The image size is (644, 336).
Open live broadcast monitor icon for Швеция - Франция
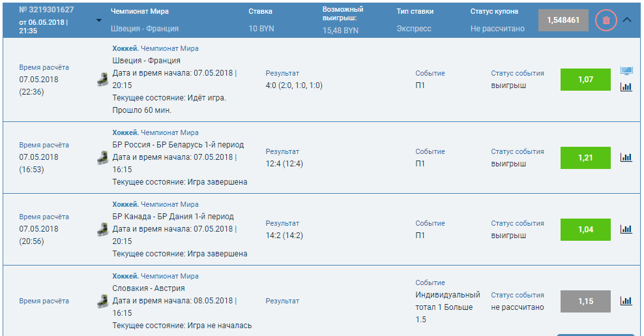(x=626, y=70)
